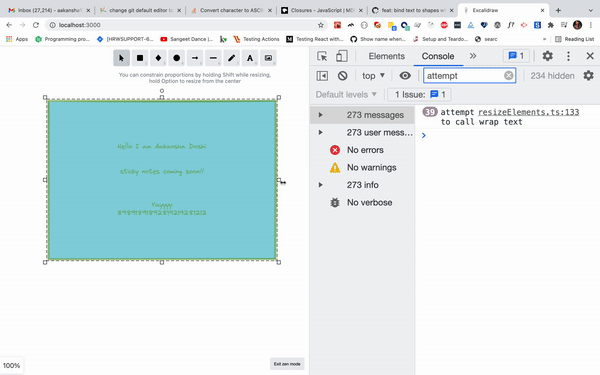Create live expression with eye icon

click(x=405, y=76)
